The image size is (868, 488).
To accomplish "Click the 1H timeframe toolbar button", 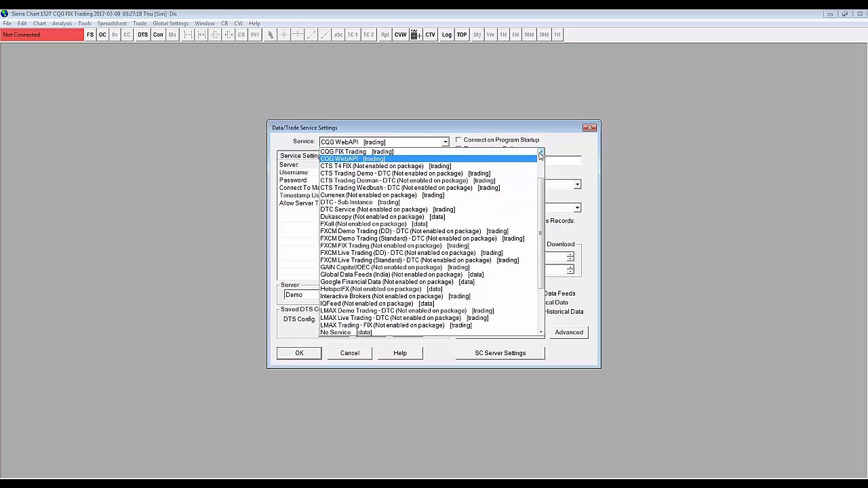I will 557,35.
